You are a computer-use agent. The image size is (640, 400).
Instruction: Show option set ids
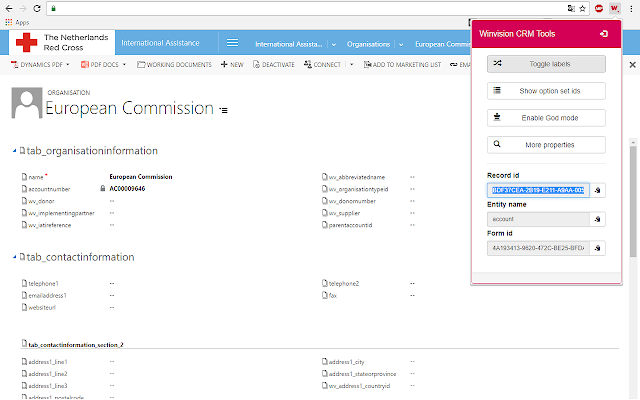point(546,91)
